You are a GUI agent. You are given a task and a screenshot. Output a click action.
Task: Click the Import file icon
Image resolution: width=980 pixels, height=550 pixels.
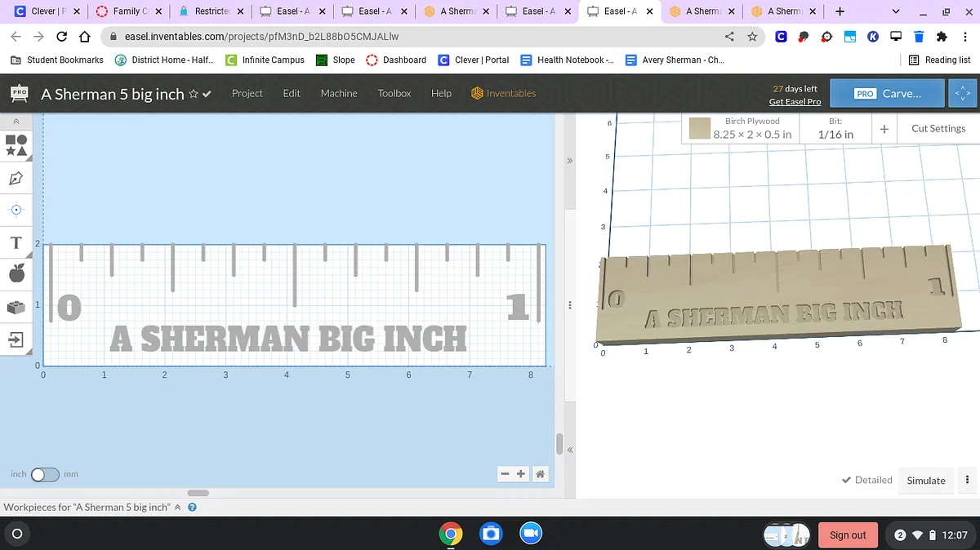click(x=16, y=339)
